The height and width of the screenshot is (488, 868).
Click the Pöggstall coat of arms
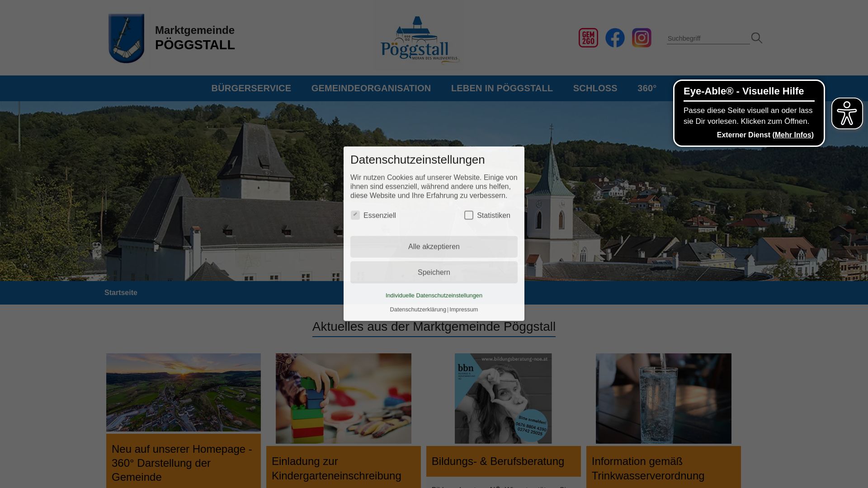coord(127,38)
